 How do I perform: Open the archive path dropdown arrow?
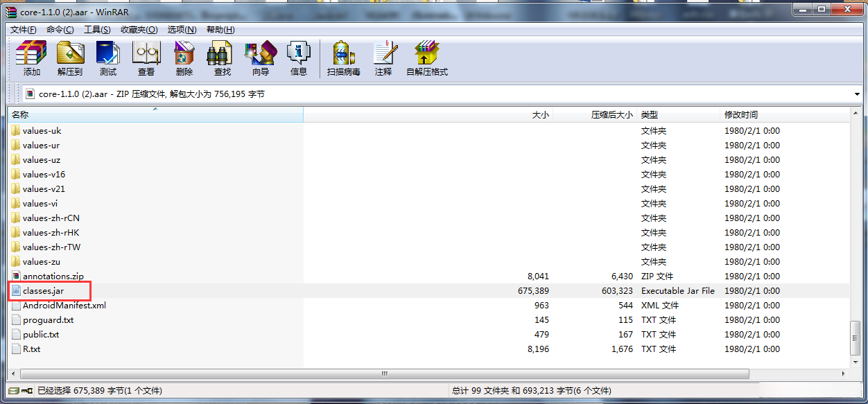(857, 94)
